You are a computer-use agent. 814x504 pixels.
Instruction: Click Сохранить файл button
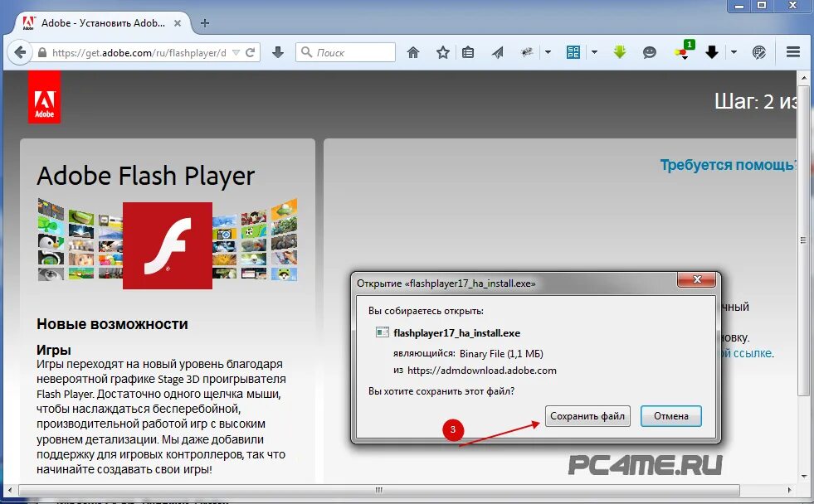(x=587, y=416)
